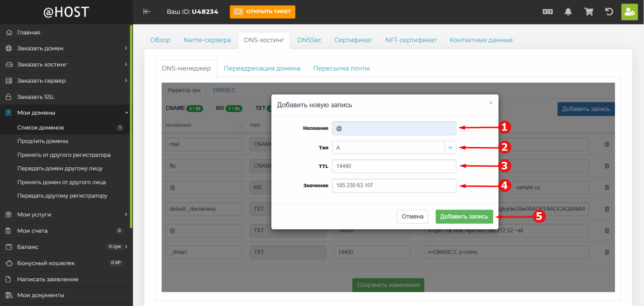
Task: Open Принять от другого регистратора
Action: coord(65,155)
